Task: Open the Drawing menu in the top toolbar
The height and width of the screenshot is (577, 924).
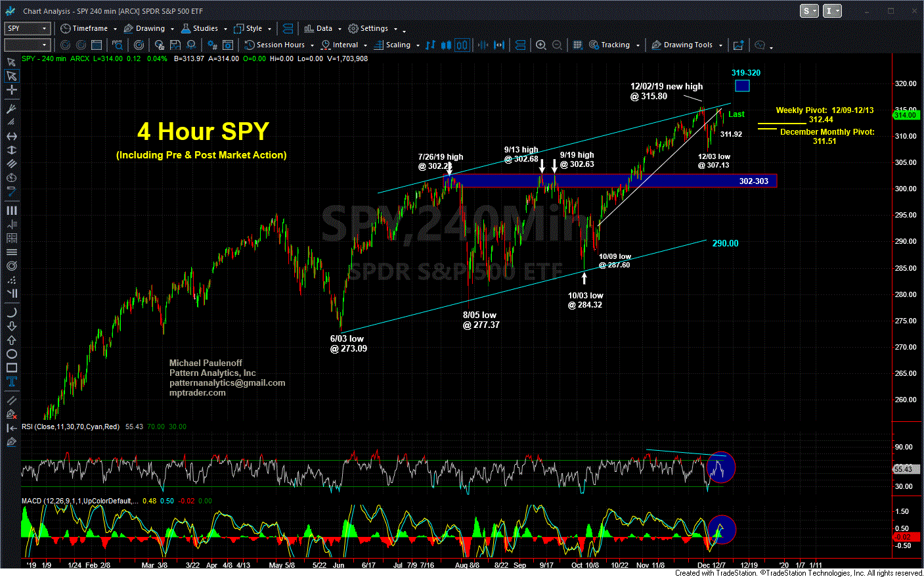Action: tap(148, 28)
